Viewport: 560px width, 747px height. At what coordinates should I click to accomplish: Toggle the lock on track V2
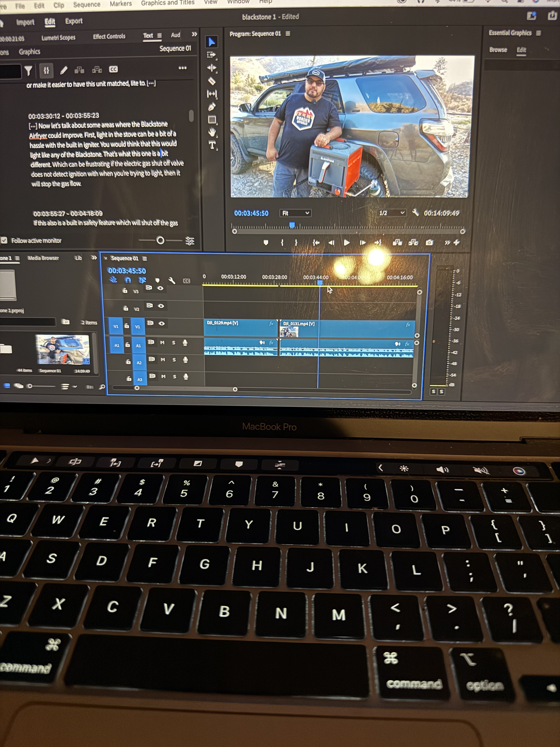point(126,308)
